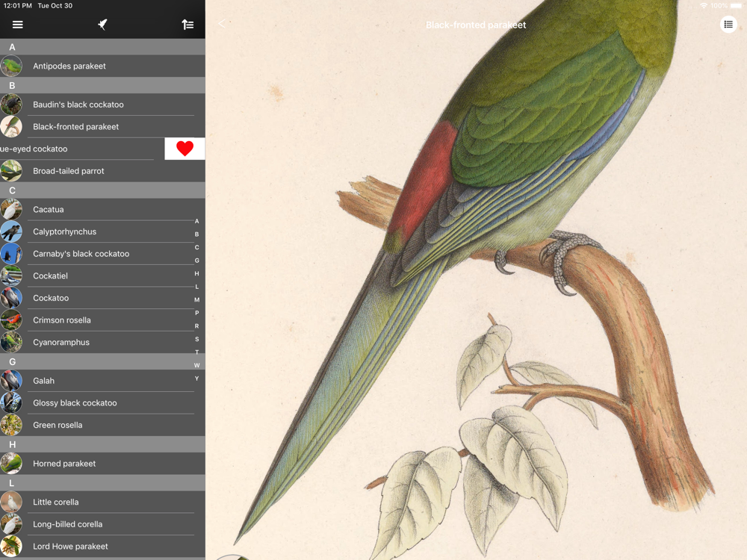Jump to index letter R
747x560 pixels.
(x=196, y=326)
